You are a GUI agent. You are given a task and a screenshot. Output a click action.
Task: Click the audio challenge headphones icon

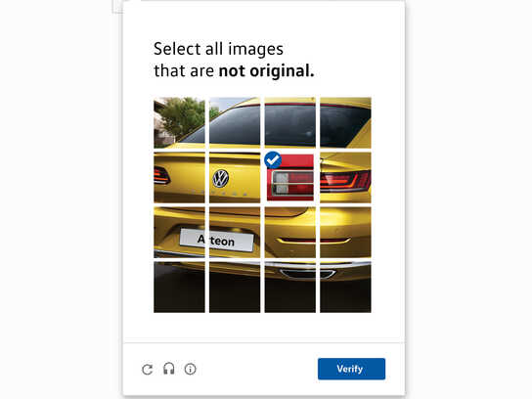tap(168, 369)
